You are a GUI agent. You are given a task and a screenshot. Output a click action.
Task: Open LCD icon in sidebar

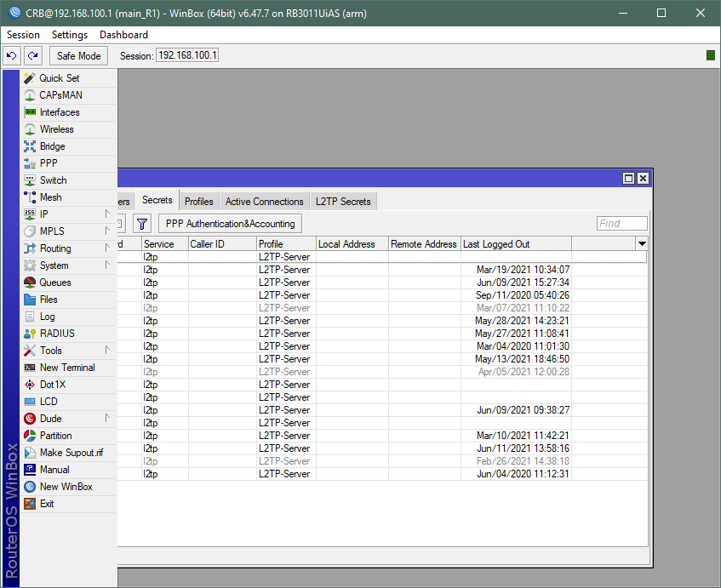[x=30, y=402]
